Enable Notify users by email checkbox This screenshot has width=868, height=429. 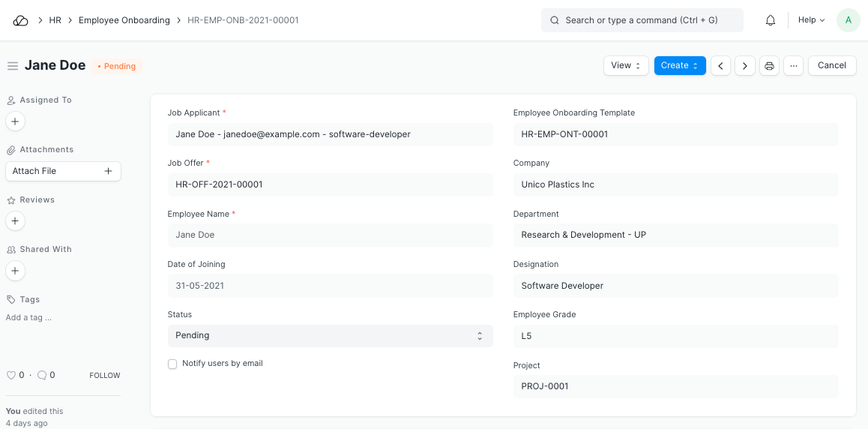172,364
